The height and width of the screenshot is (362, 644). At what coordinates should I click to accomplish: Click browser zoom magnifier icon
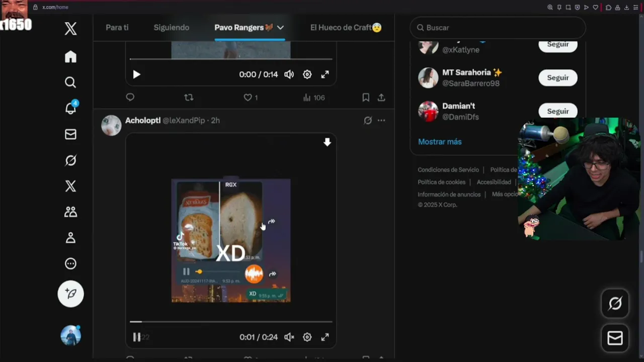pos(550,8)
